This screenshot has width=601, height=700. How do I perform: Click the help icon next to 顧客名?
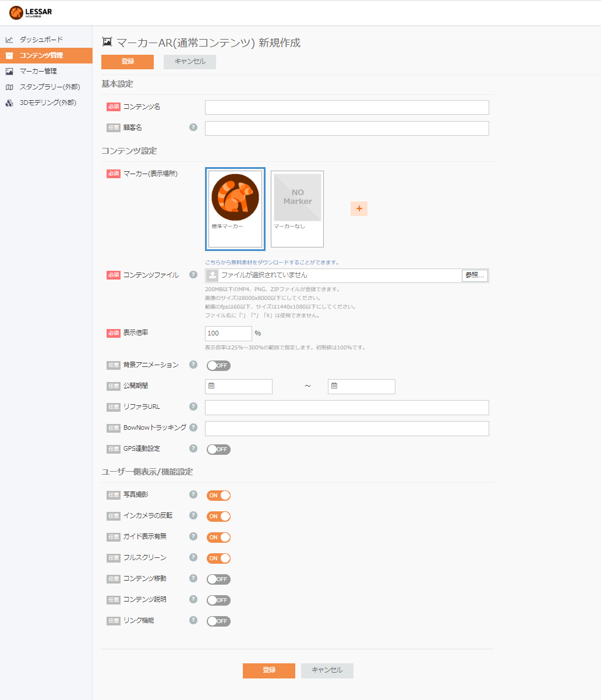pyautogui.click(x=193, y=127)
